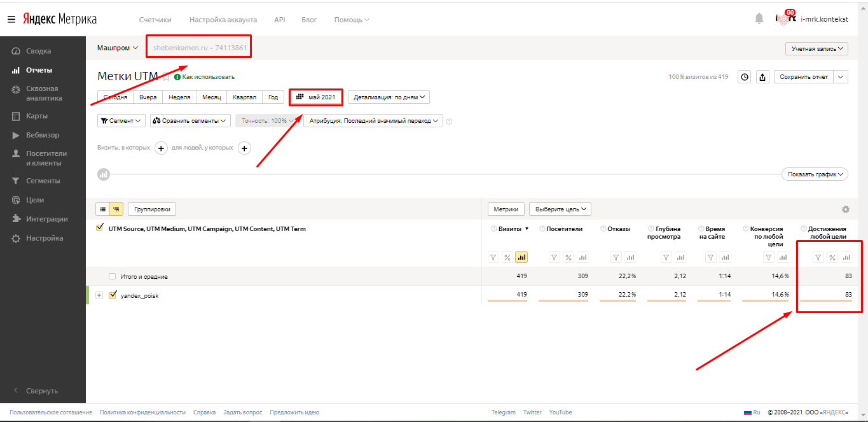Uncheck the yandex_poisk row checkbox
The image size is (868, 422).
click(113, 295)
